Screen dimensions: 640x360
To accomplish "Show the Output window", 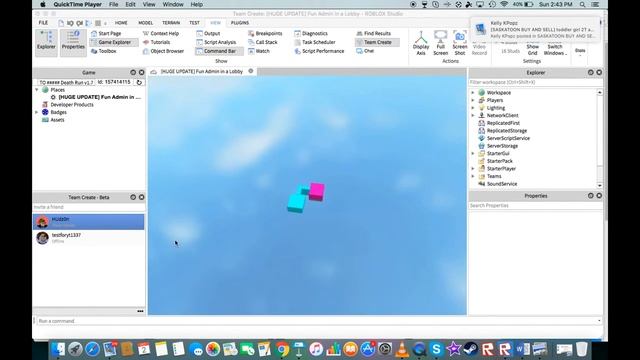I will click(x=208, y=33).
